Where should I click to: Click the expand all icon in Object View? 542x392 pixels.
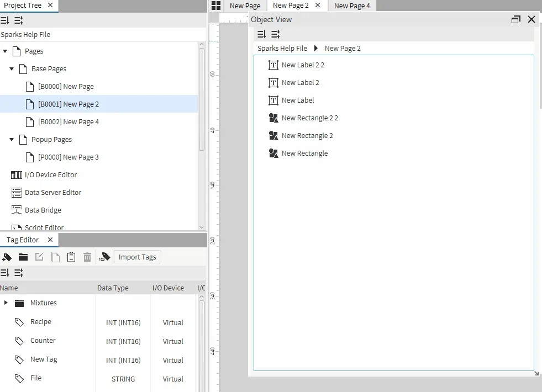tap(262, 34)
